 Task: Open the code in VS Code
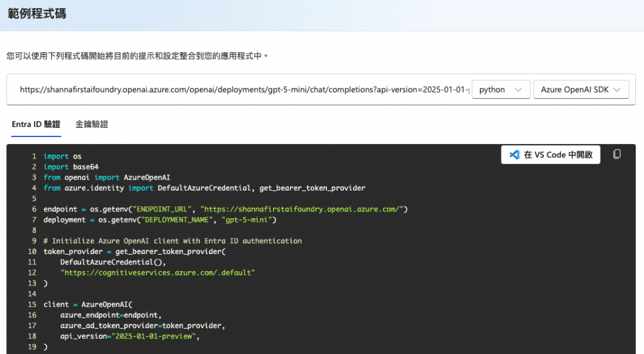pyautogui.click(x=550, y=155)
